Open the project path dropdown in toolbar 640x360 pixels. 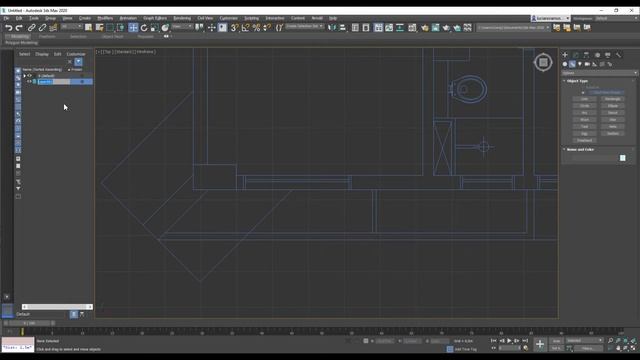(x=514, y=28)
